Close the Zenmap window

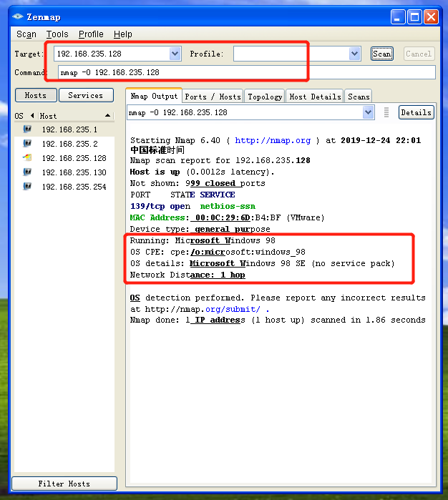431,17
